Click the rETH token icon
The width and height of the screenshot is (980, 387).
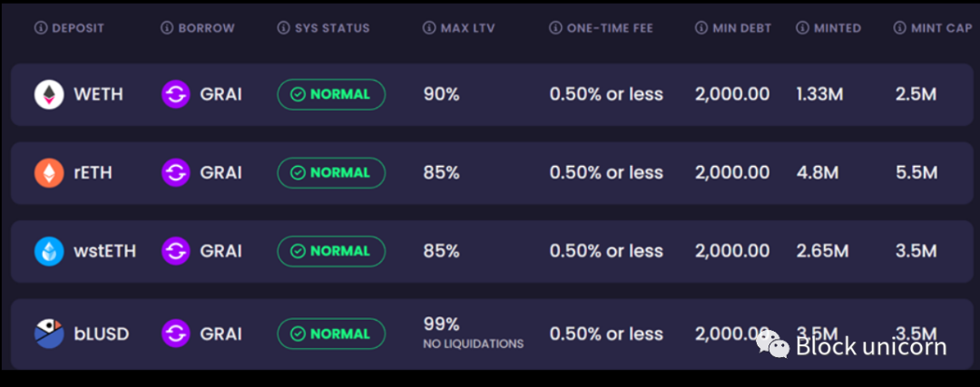click(49, 172)
